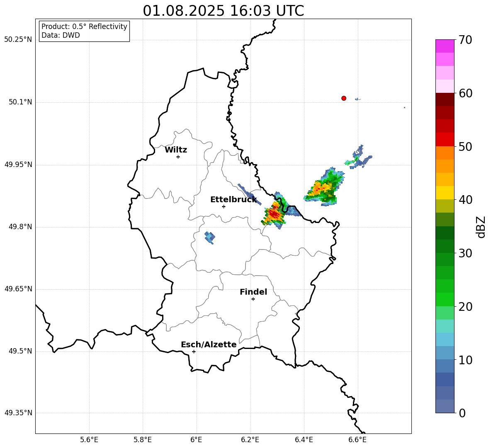Click the 6°E longitude label
The image size is (491, 448).
pos(196,440)
